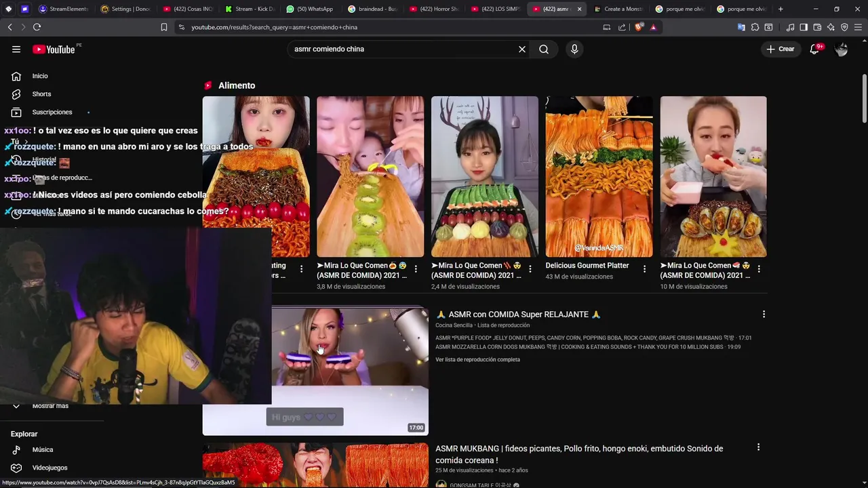Click Ver lista de reproducción completa
The image size is (868, 488).
[x=477, y=359]
